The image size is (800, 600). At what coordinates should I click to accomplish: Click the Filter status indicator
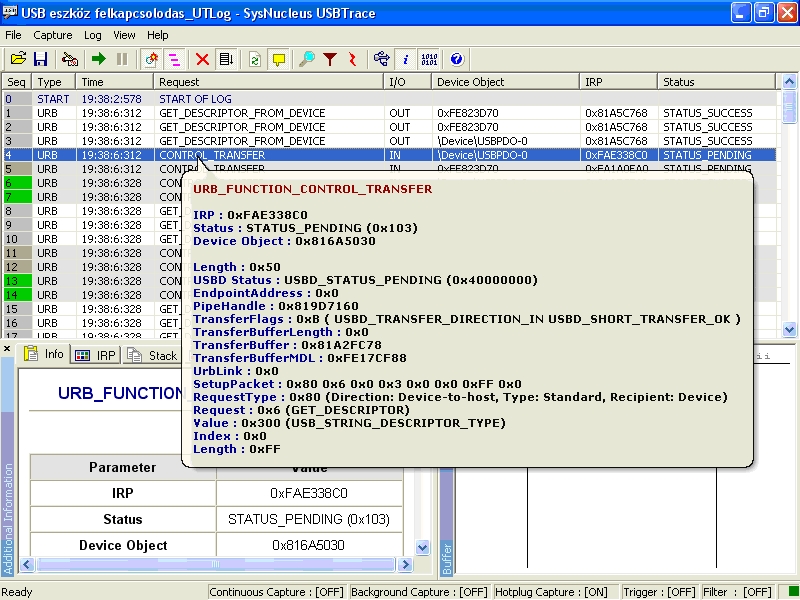737,592
